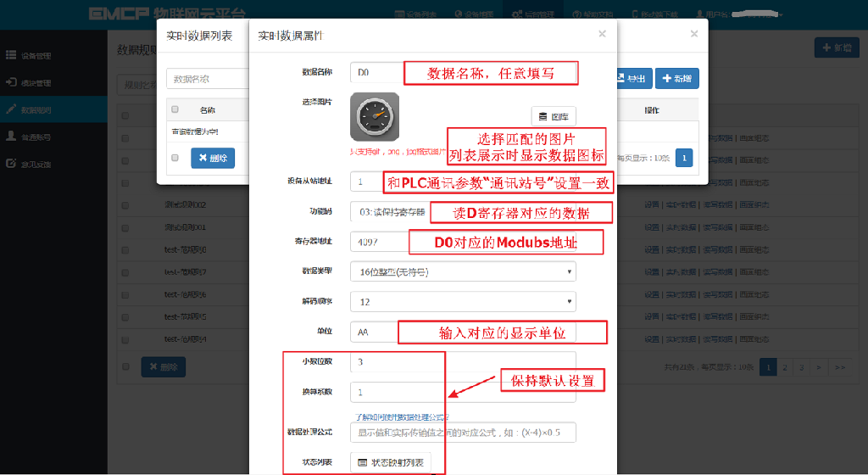Image resolution: width=868 pixels, height=475 pixels.
Task: Click 删除 button in 实时数据列表 dialog
Action: tap(213, 158)
